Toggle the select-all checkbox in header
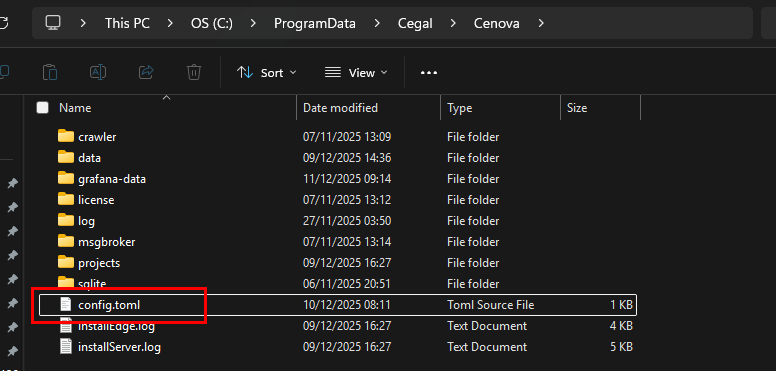 [x=43, y=107]
